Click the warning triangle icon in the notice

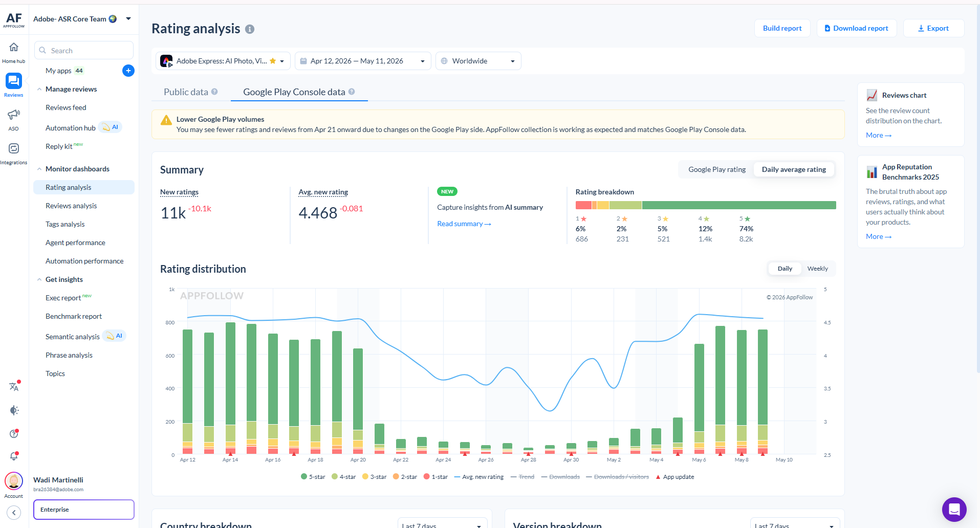(166, 120)
